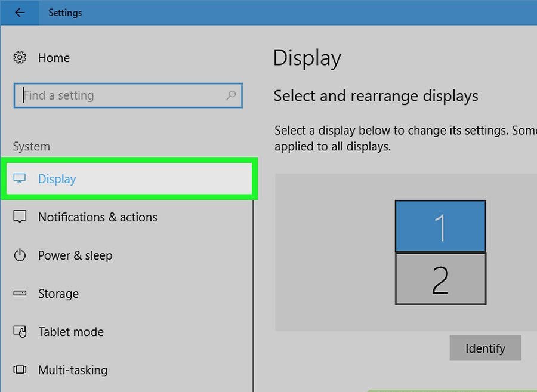Click the back arrow in Settings

(20, 13)
